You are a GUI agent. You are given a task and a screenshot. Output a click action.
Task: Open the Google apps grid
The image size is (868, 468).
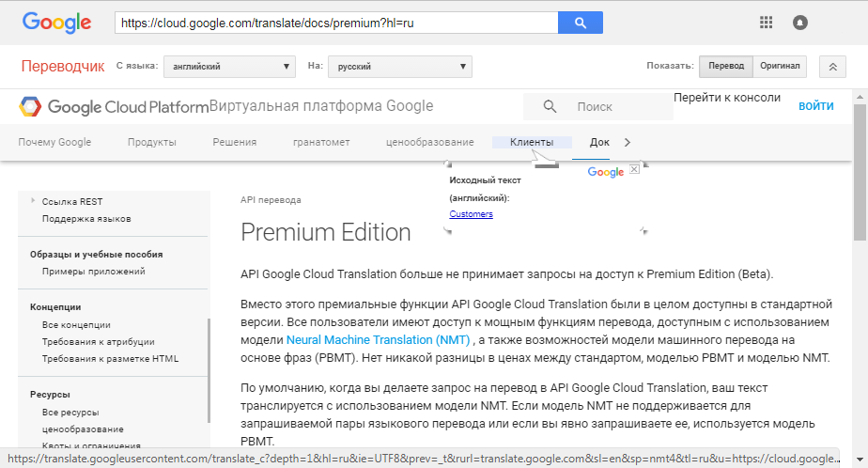[767, 23]
